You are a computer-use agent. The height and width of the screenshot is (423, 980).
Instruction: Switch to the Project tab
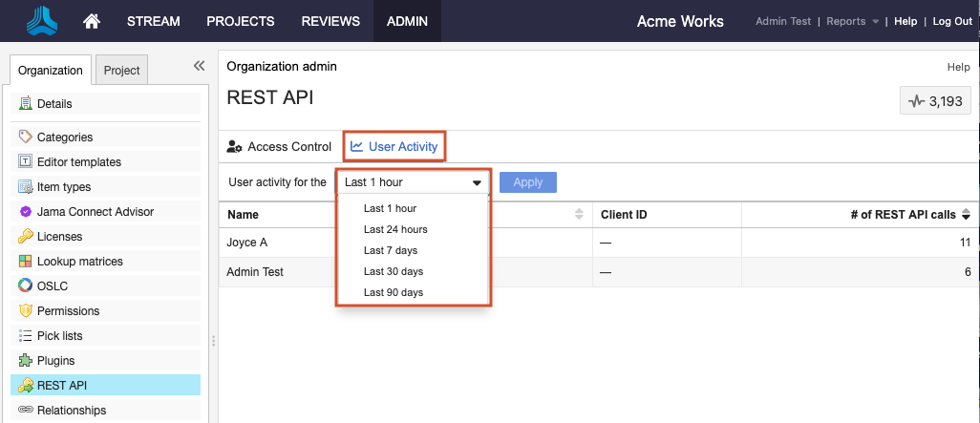pos(121,70)
